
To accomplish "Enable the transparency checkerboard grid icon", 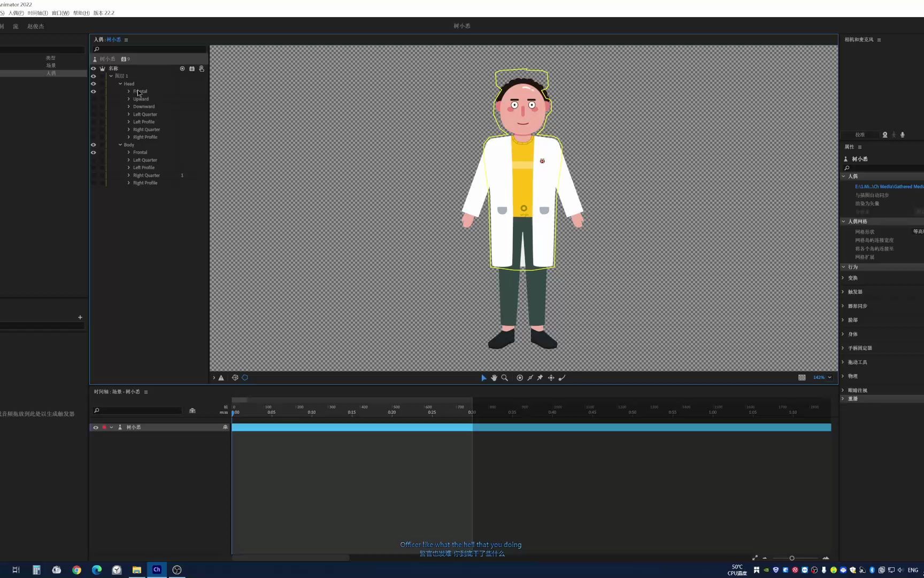I will pyautogui.click(x=802, y=377).
